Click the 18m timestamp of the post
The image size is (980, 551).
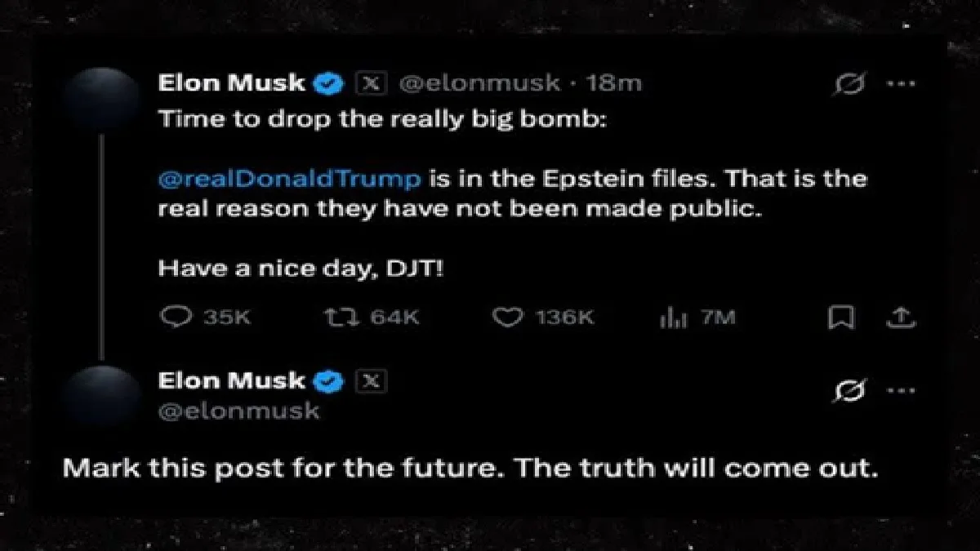tap(615, 82)
